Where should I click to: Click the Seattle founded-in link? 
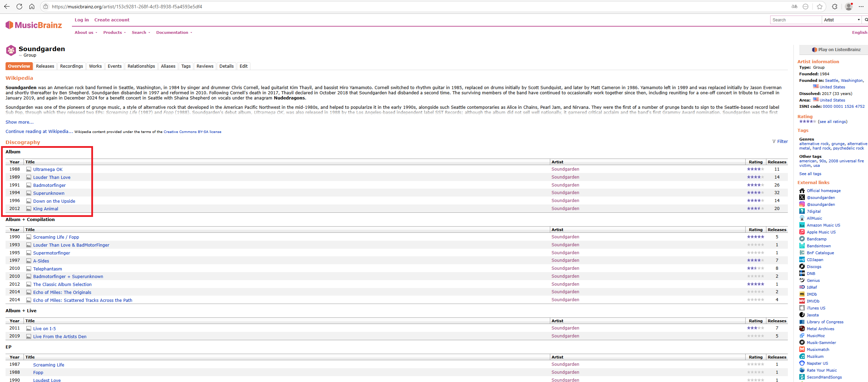pos(831,80)
